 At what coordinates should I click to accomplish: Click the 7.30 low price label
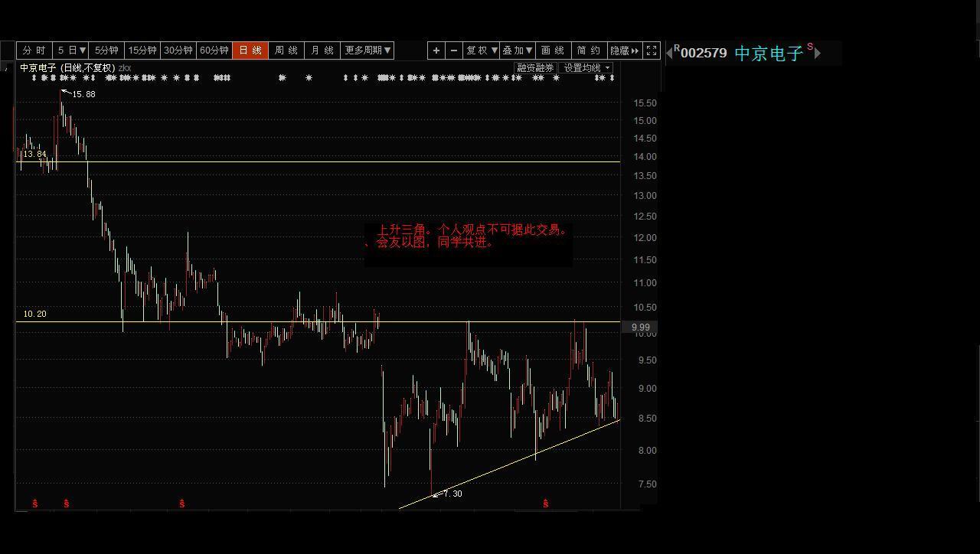(x=452, y=494)
